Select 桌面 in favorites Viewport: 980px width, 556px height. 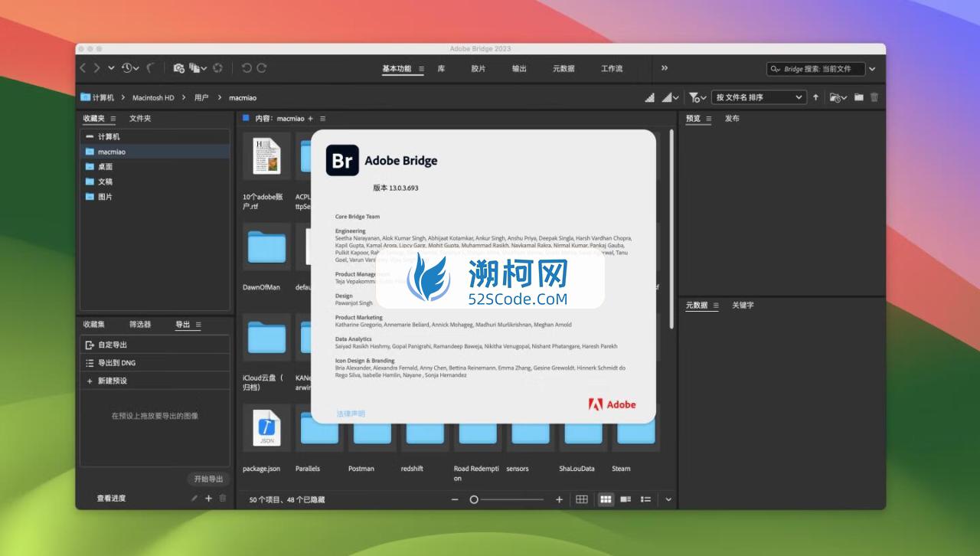(x=155, y=166)
